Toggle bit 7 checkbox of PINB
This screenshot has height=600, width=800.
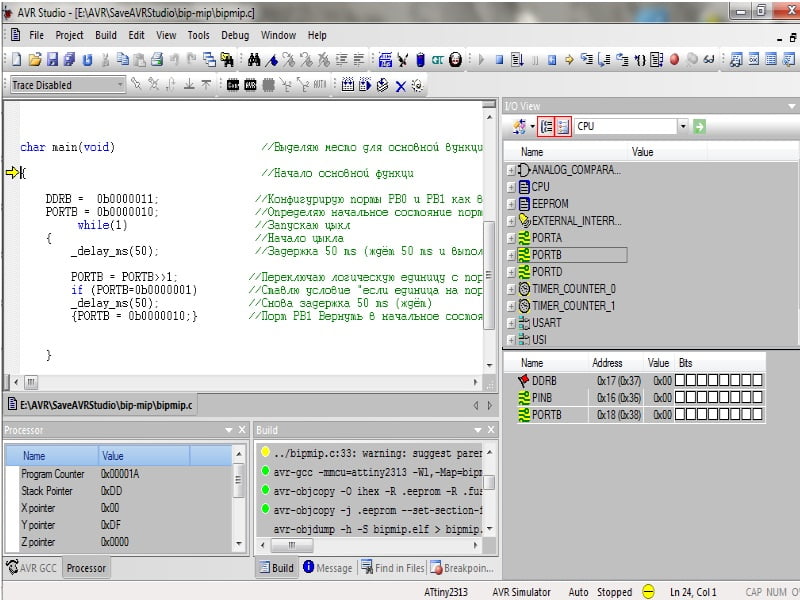click(680, 397)
